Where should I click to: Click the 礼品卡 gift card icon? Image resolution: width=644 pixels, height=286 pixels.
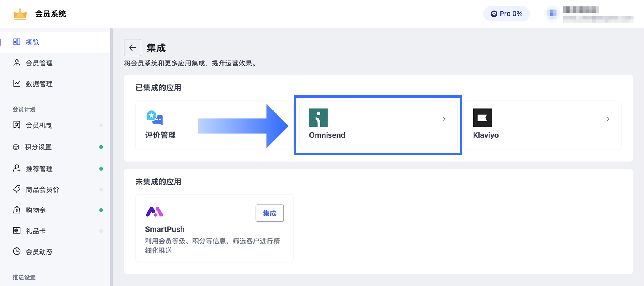tap(17, 230)
